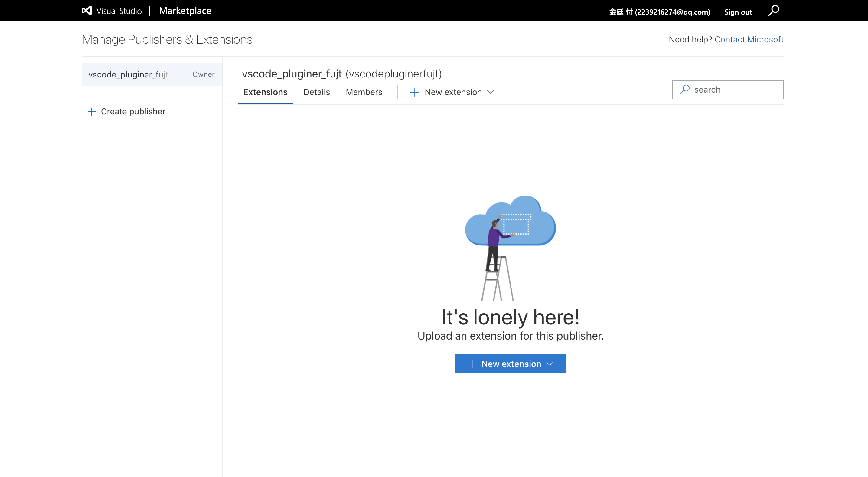Click the cloud and ladder illustration
Image resolution: width=868 pixels, height=477 pixels.
pyautogui.click(x=510, y=248)
